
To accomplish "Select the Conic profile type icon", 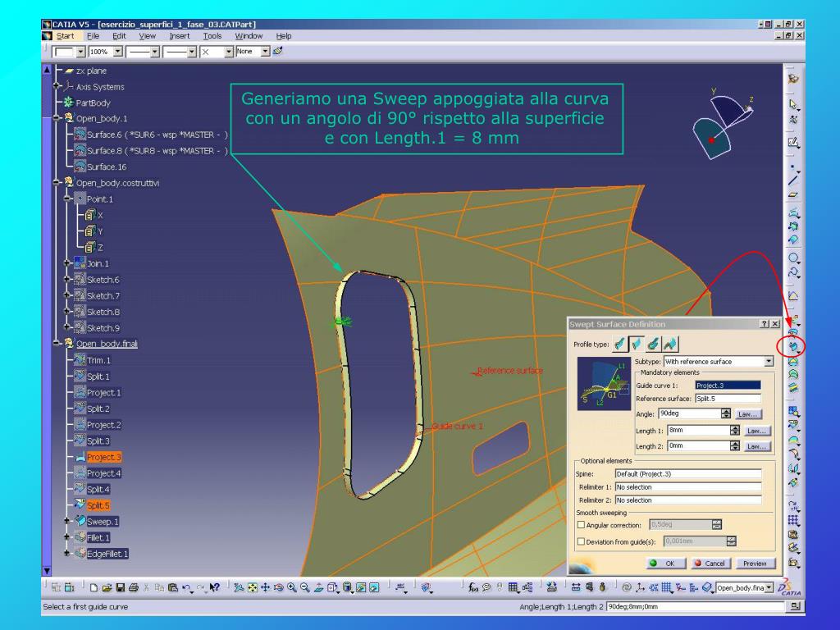I will [669, 344].
